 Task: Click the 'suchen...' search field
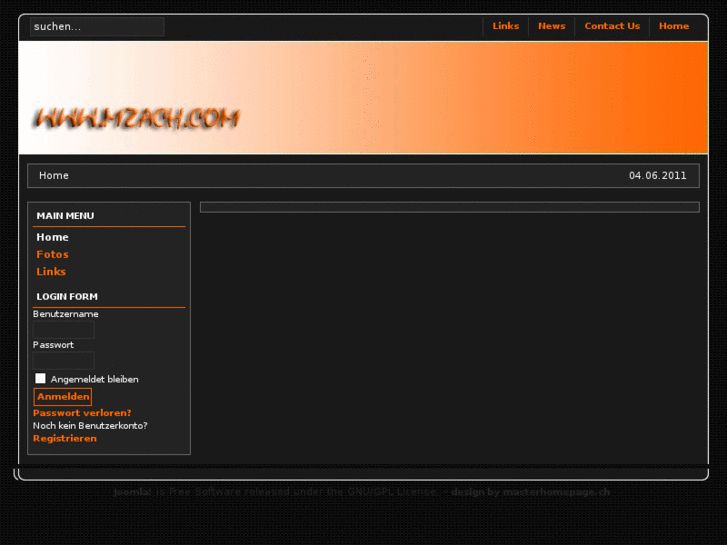pos(97,26)
